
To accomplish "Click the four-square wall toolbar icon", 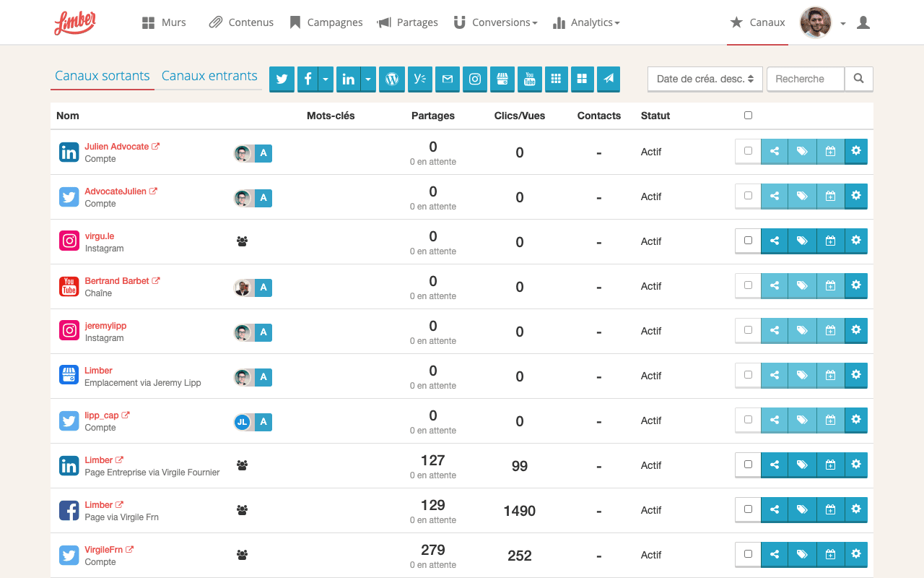I will (x=582, y=79).
